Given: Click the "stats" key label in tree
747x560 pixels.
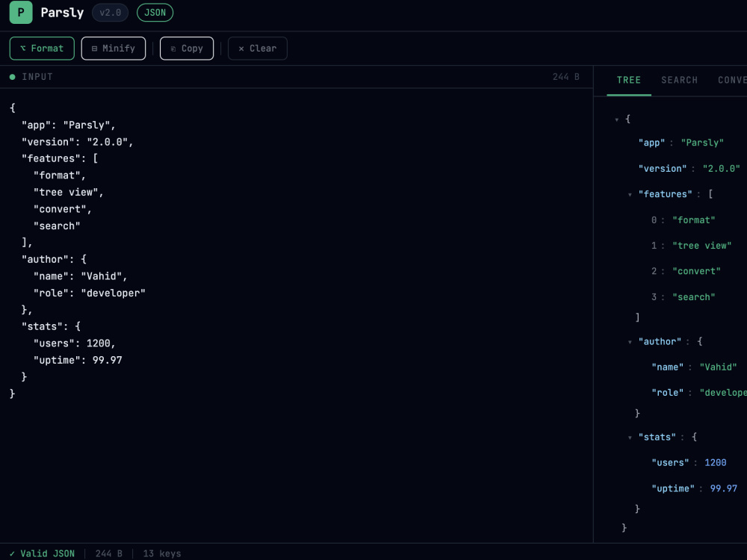Looking at the screenshot, I should pyautogui.click(x=657, y=437).
